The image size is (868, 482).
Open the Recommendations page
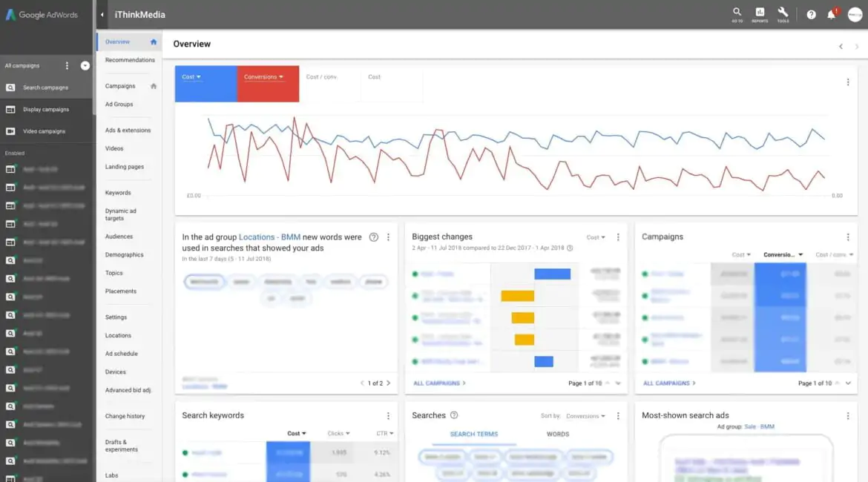(130, 59)
